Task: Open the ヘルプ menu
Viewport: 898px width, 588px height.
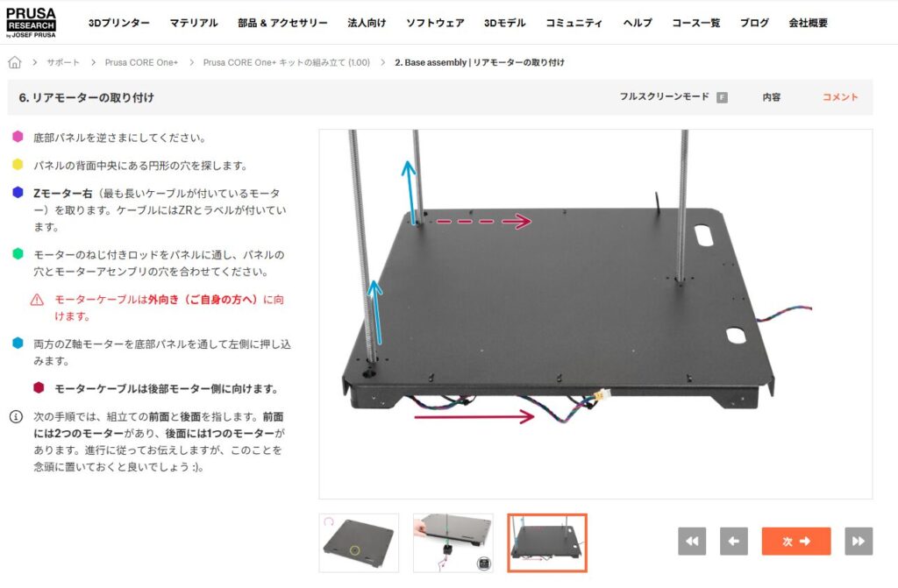Action: [x=638, y=23]
